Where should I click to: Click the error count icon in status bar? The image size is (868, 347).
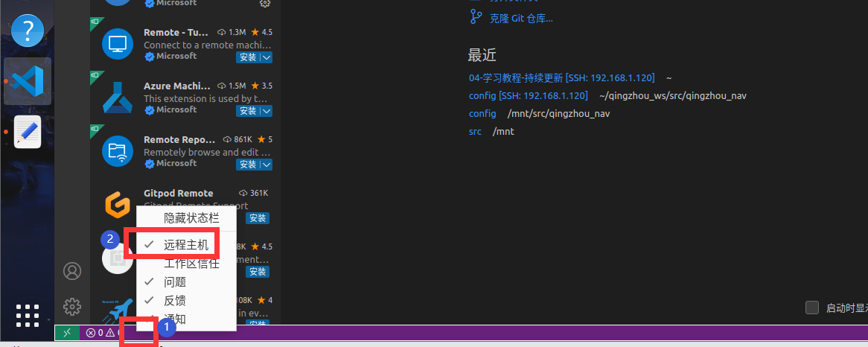point(91,333)
